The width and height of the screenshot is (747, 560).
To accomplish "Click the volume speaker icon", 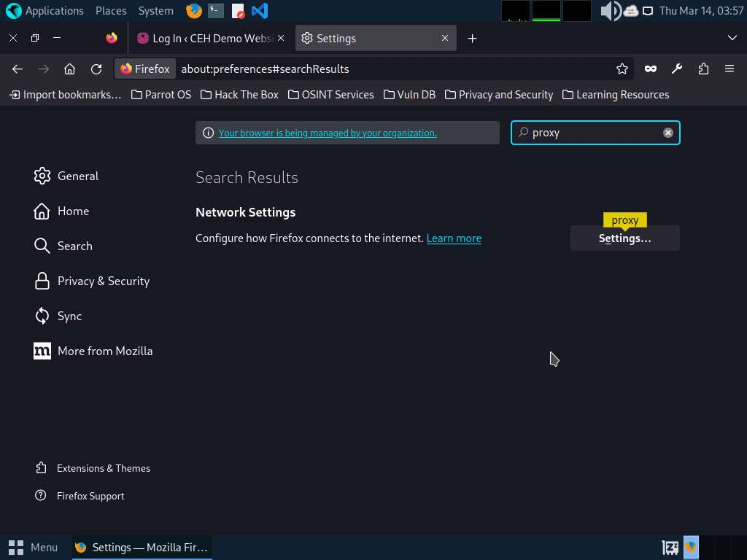I will coord(609,11).
